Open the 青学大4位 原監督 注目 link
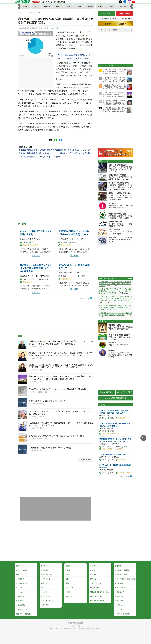Viewport: 151px width, 644px height. [x=74, y=57]
